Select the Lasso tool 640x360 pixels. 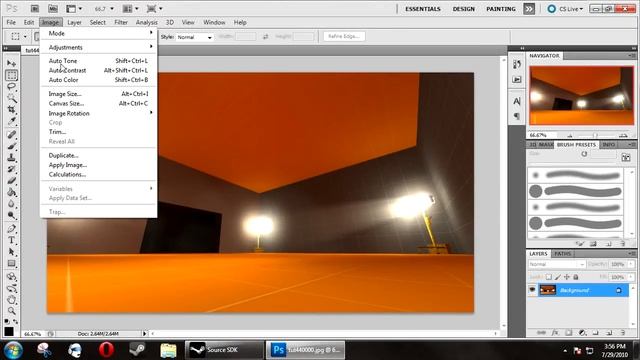click(11, 87)
